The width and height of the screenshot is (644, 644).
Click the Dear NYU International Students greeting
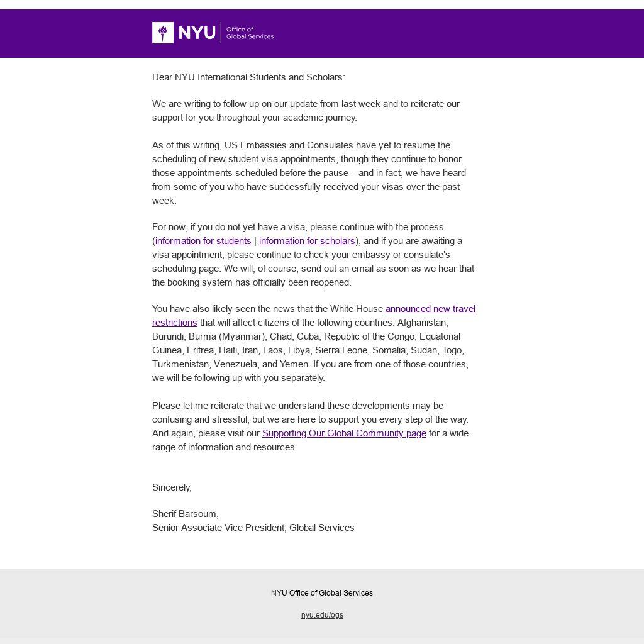248,77
